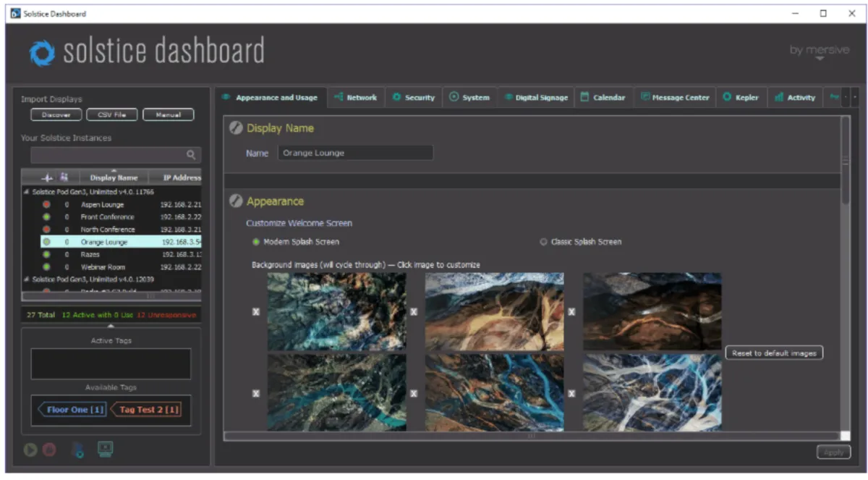
Task: Click the Display Name input field
Action: tap(355, 153)
